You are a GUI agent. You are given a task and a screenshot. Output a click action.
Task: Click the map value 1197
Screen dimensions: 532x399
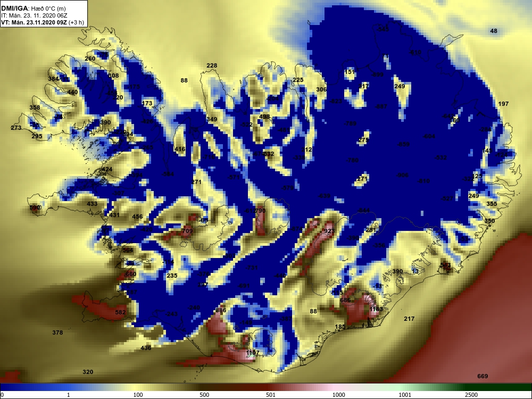coord(253,353)
